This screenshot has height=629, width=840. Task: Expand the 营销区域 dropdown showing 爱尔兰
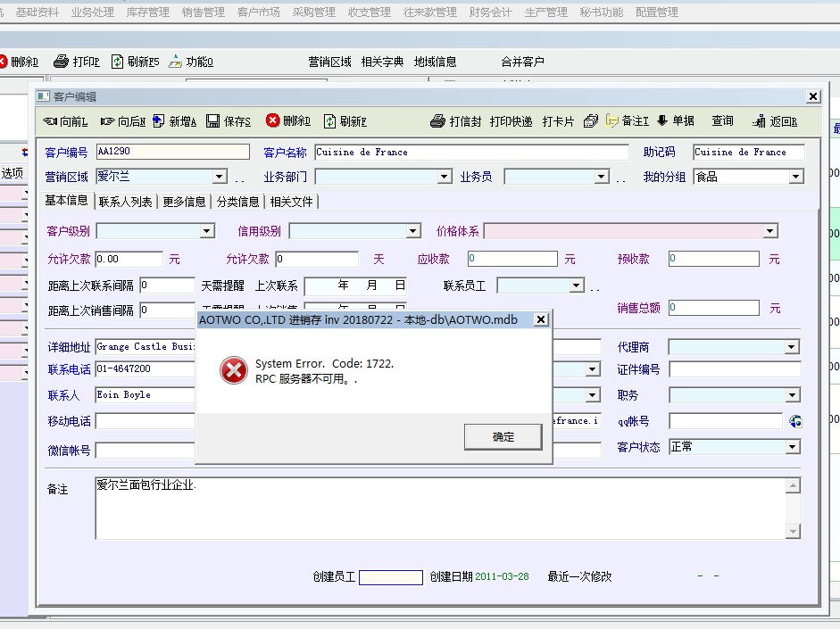(219, 178)
